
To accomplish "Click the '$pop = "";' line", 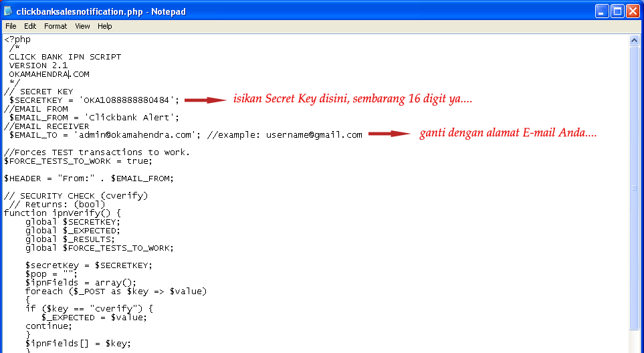I will pos(51,274).
